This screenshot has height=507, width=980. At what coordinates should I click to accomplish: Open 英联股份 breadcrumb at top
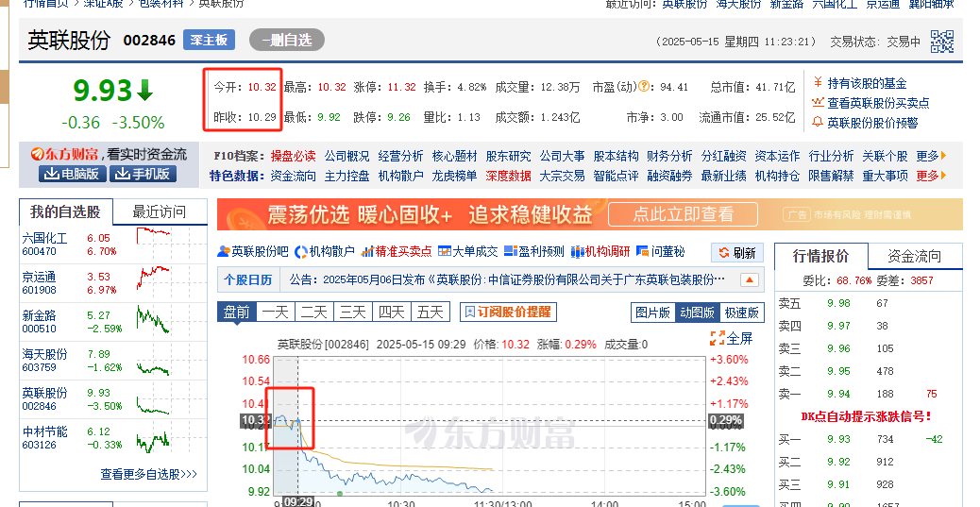click(221, 4)
